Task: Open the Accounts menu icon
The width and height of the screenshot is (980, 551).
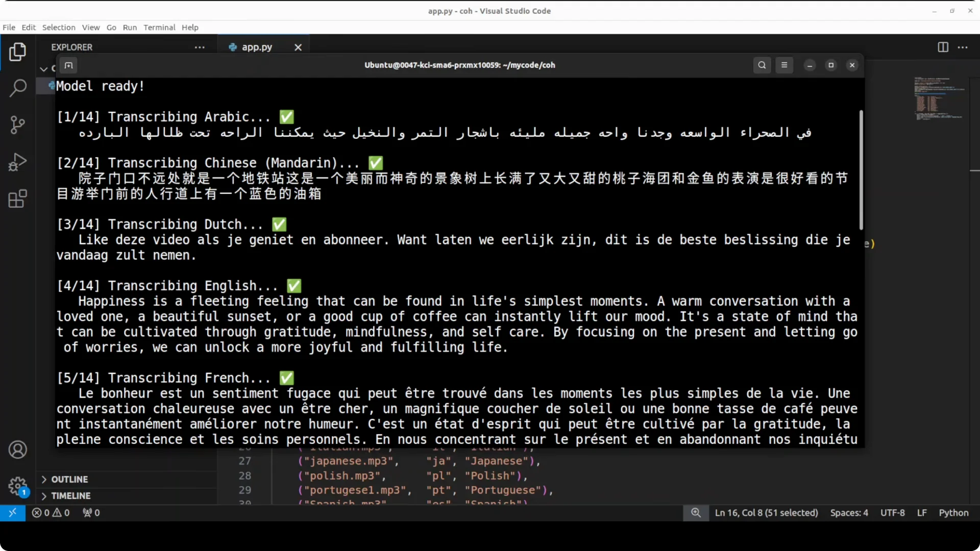Action: point(18,449)
